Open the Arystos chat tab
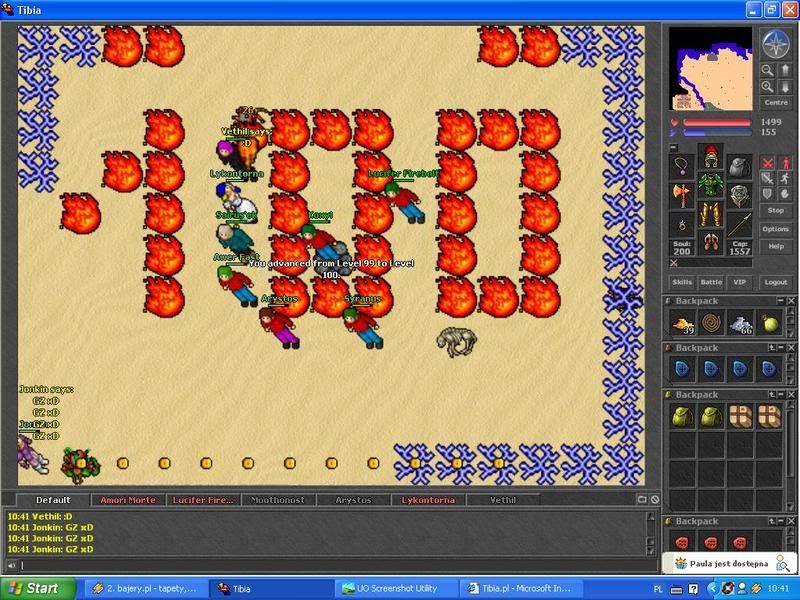 353,500
